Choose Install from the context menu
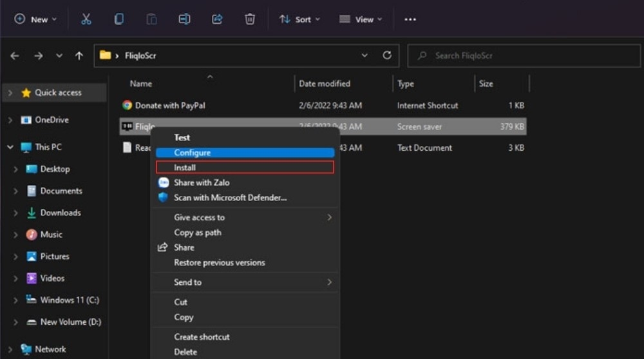Viewport: 644px width, 359px height. click(245, 168)
